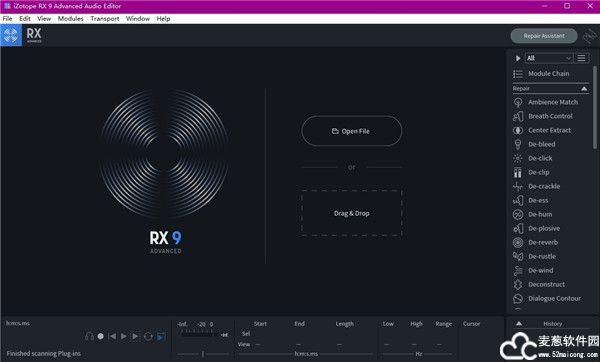Open the Deconstruct module
Viewport: 600px width, 362px height.
click(539, 284)
